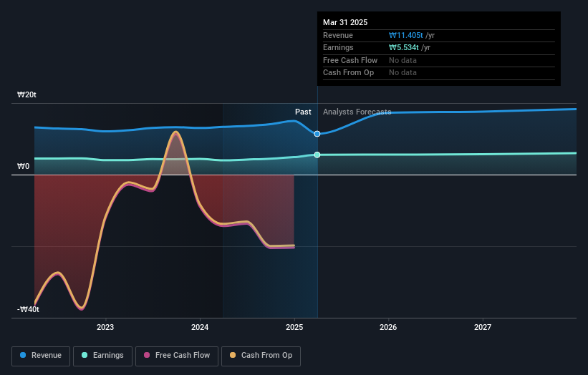Click the ₩11.405t revenue value in tooltip
588x375 pixels.
(406, 35)
